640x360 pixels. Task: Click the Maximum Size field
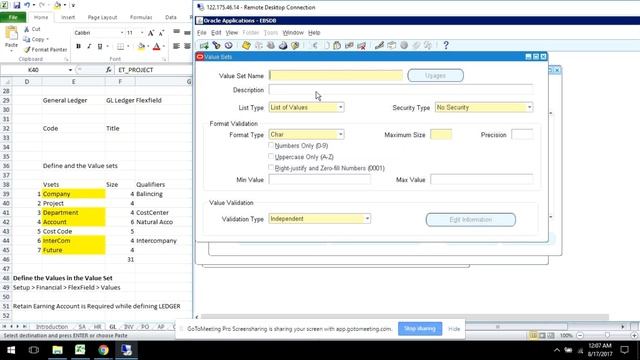(x=441, y=135)
